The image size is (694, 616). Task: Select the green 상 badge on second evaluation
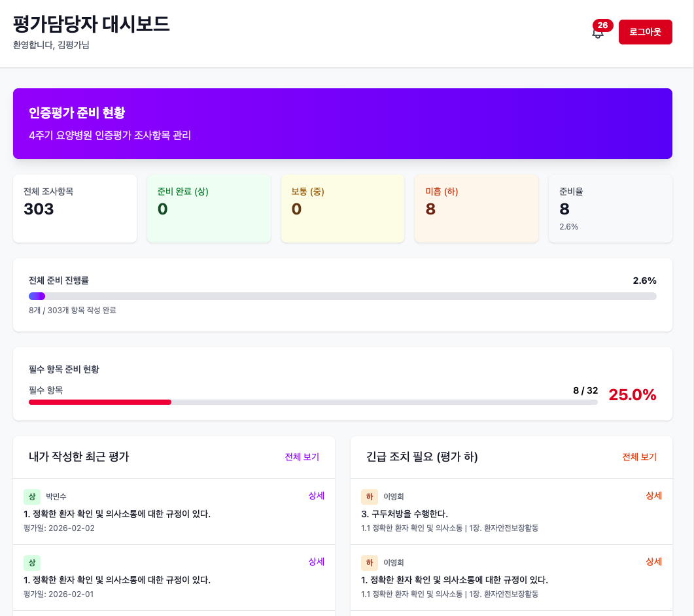[32, 562]
